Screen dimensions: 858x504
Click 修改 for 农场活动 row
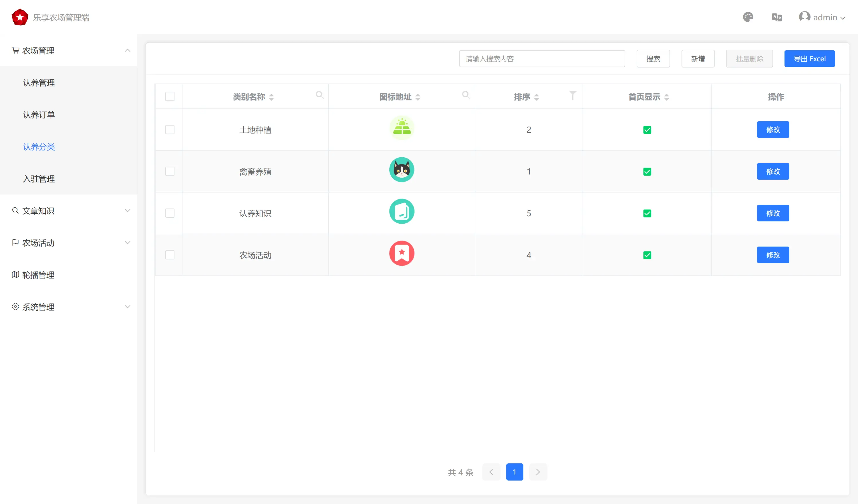pos(773,255)
